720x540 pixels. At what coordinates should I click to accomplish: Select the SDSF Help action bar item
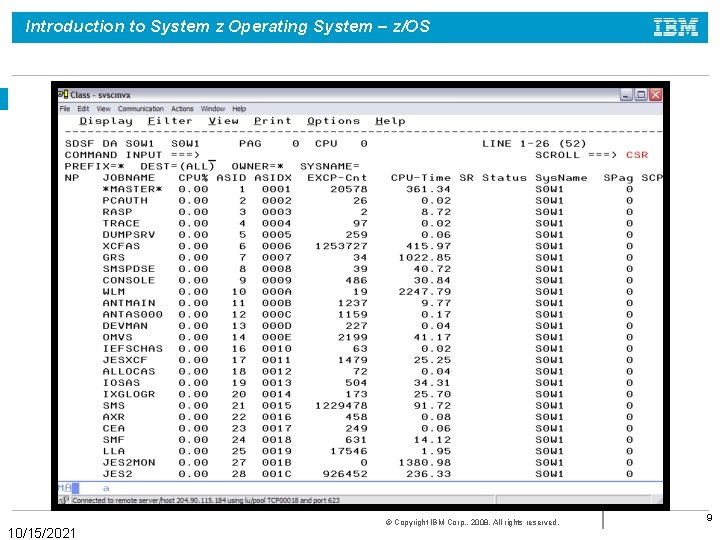coord(390,121)
